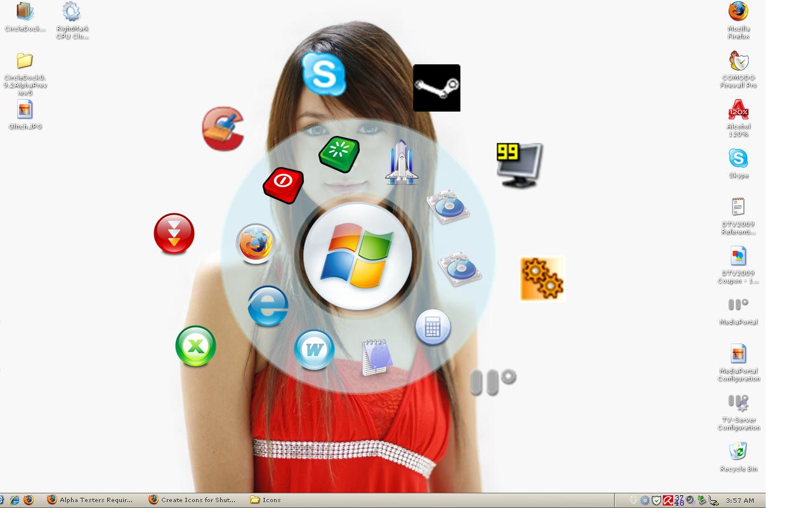The height and width of the screenshot is (508, 812).
Task: Click the red shutdown key icon
Action: point(283,185)
